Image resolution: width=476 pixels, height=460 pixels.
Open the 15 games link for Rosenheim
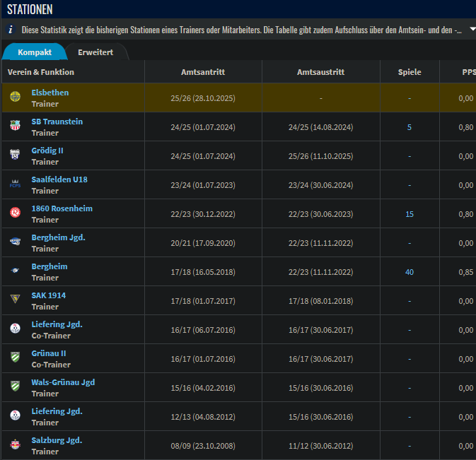410,214
